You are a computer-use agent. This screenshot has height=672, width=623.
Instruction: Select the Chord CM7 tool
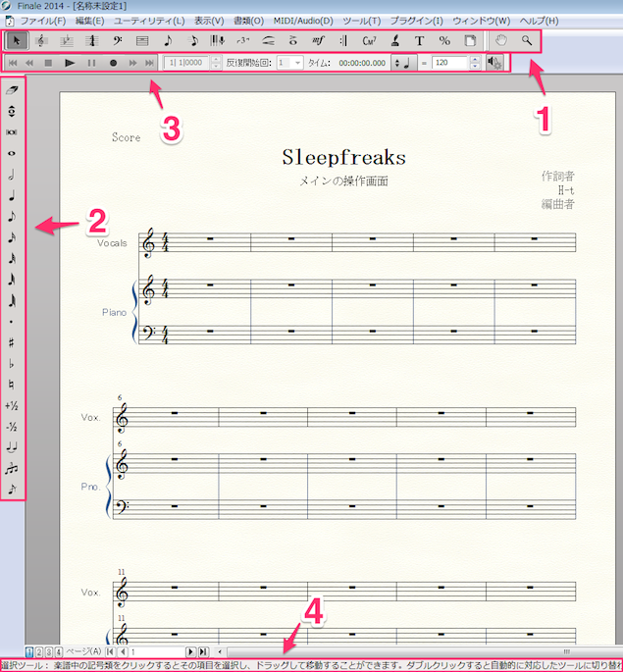coord(369,41)
